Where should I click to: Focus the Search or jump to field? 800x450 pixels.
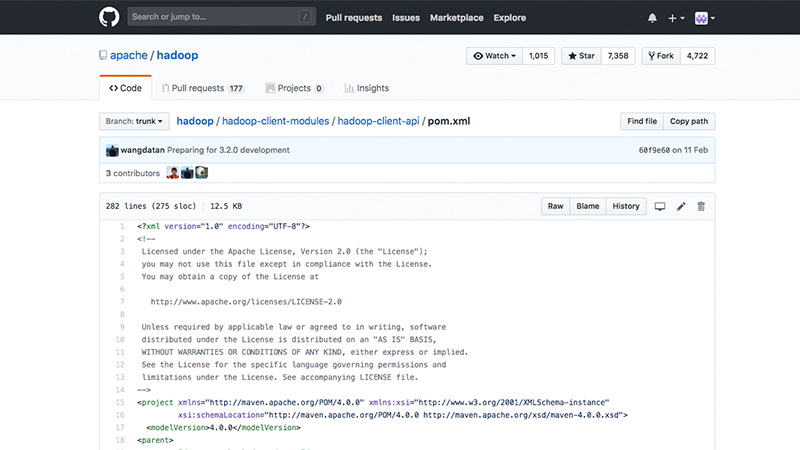coord(221,17)
